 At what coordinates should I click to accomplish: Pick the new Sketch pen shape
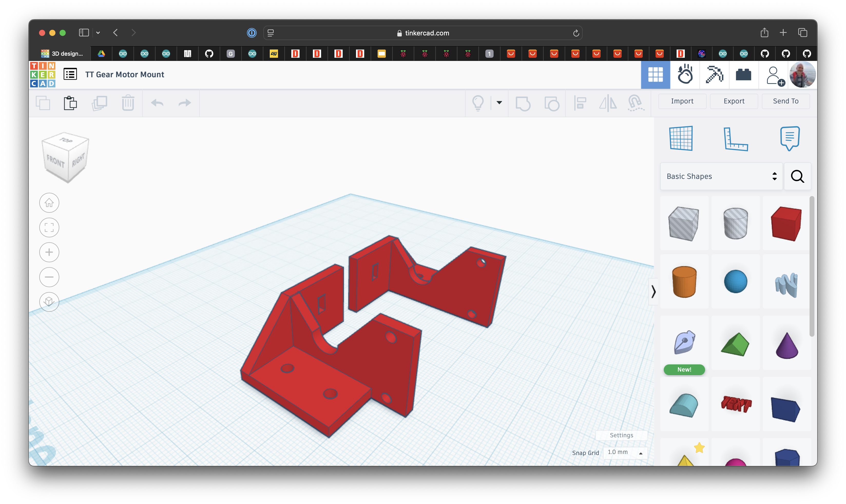tap(684, 343)
